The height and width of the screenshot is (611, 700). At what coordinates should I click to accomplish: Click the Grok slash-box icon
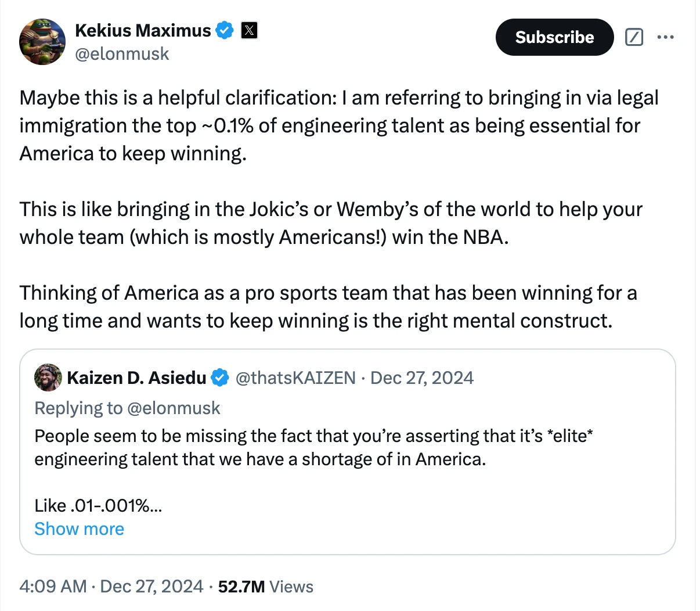tap(634, 37)
